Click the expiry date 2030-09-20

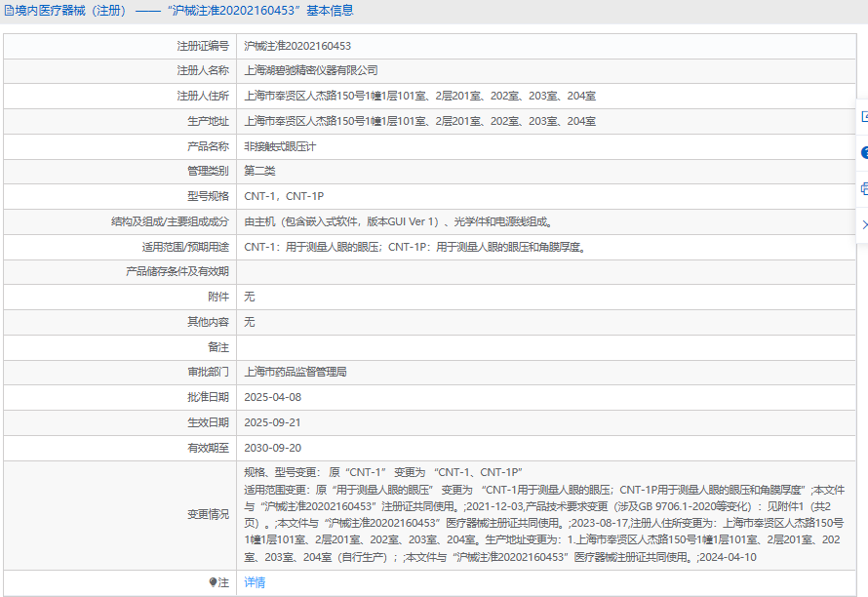(272, 448)
